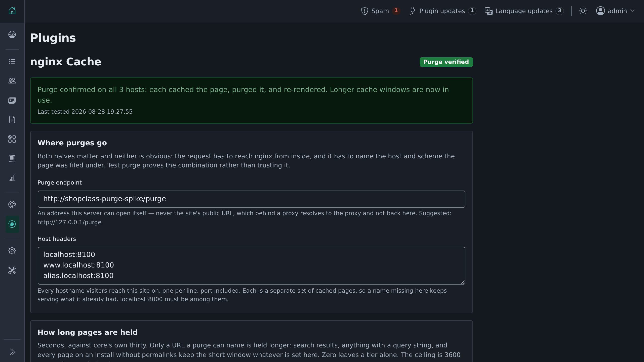Image resolution: width=644 pixels, height=362 pixels.
Task: Open the Plugin updates link
Action: pyautogui.click(x=443, y=11)
